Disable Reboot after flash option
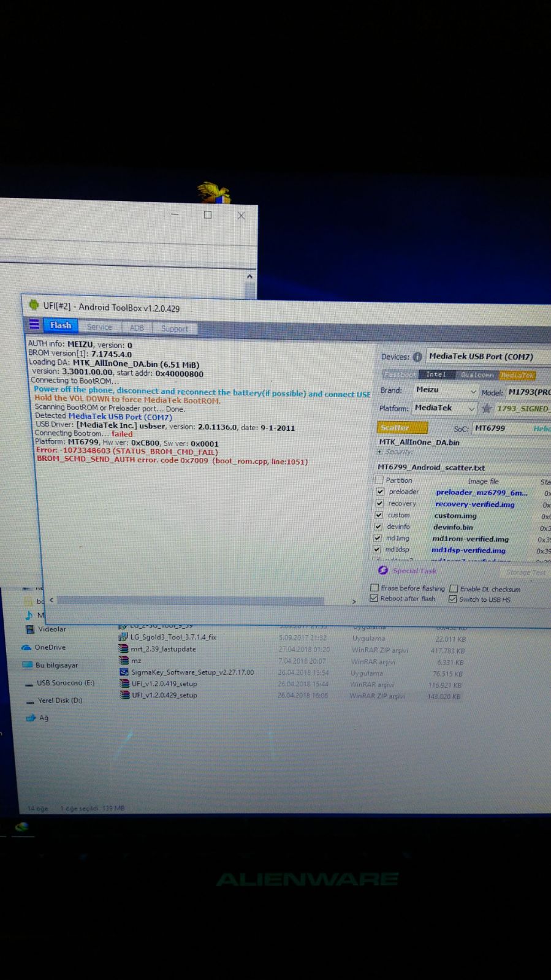The image size is (551, 980). [x=374, y=598]
